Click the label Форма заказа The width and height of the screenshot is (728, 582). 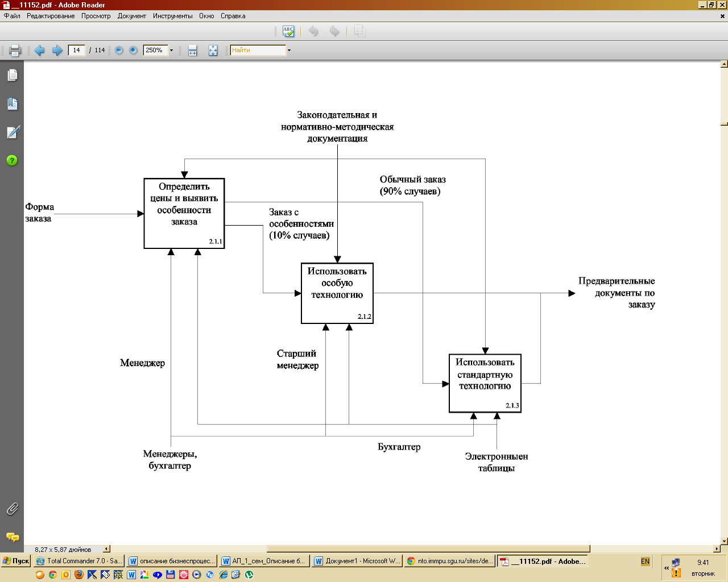pos(39,213)
